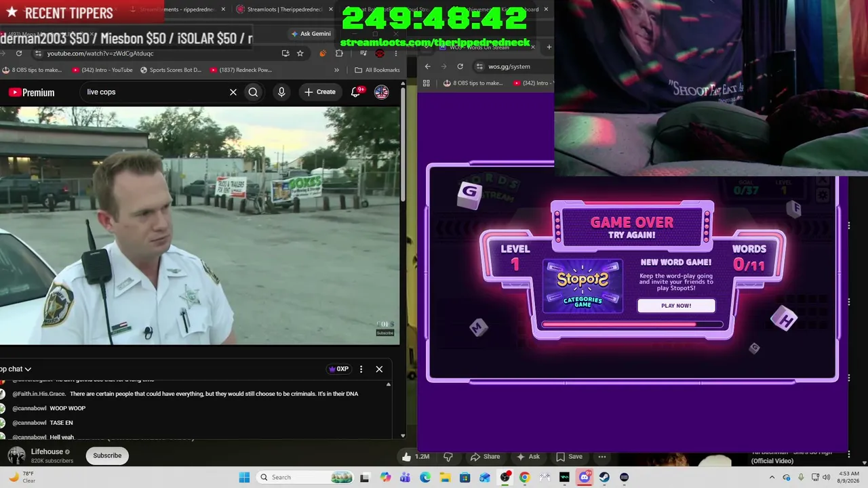Image resolution: width=868 pixels, height=488 pixels.
Task: Open the WOS game settings gear
Action: click(x=823, y=195)
